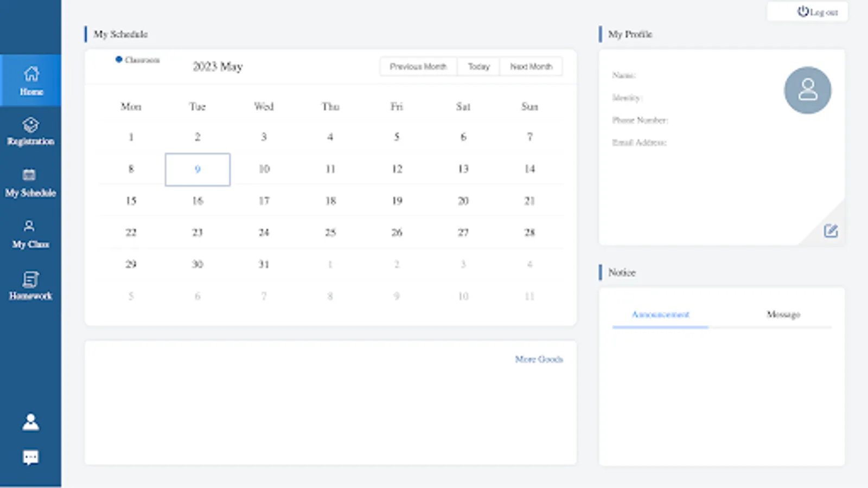Go to Previous Month in calendar
This screenshot has height=488, width=868.
coord(418,67)
